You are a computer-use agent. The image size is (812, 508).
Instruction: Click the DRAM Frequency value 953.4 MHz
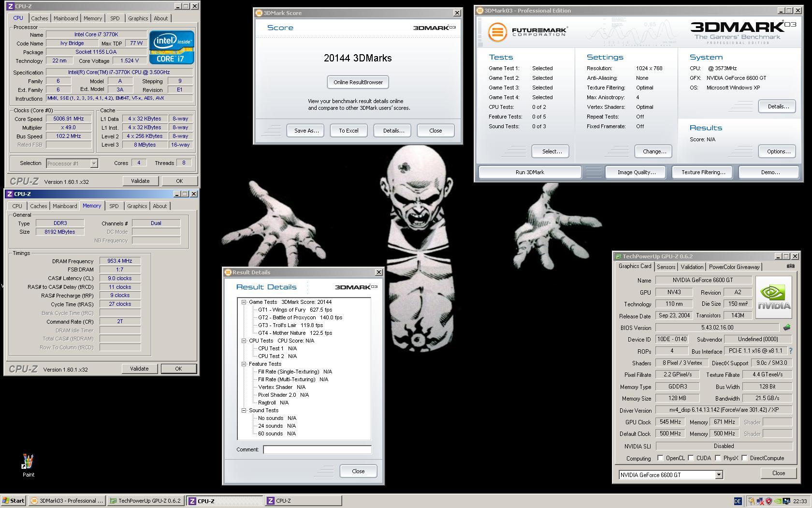click(x=120, y=261)
